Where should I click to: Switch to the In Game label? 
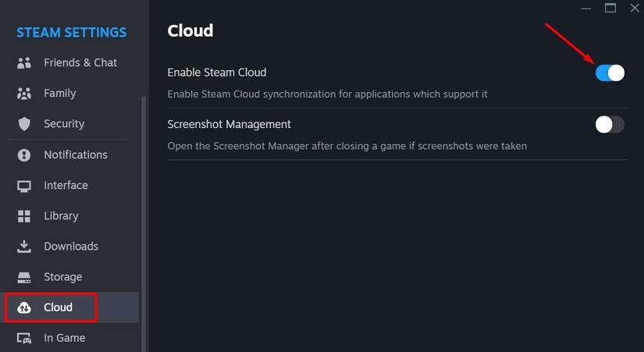pos(65,338)
